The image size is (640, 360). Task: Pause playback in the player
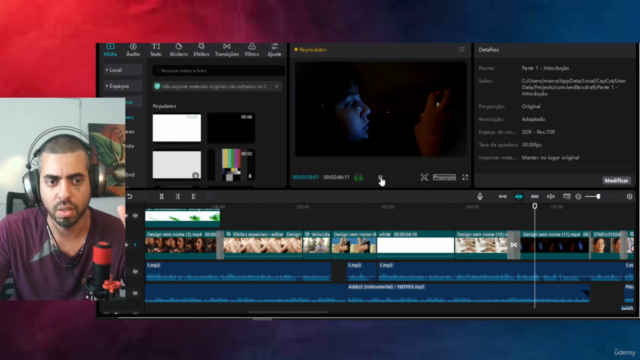[380, 178]
